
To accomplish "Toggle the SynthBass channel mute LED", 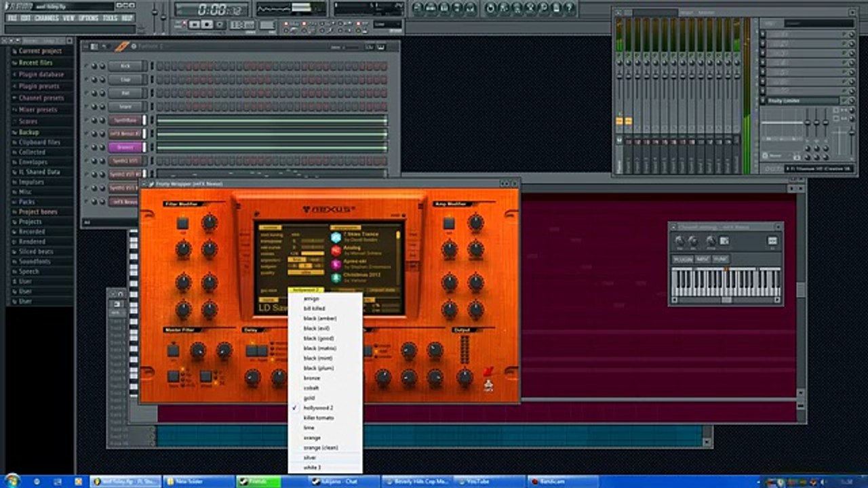I will coord(86,121).
